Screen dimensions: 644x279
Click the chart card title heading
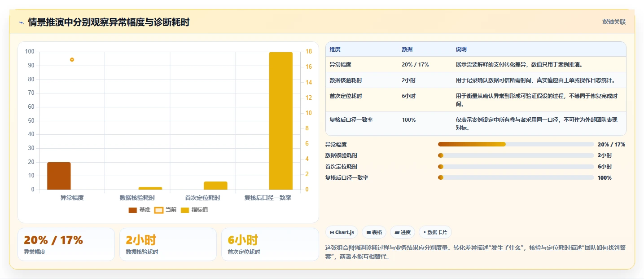pos(109,22)
